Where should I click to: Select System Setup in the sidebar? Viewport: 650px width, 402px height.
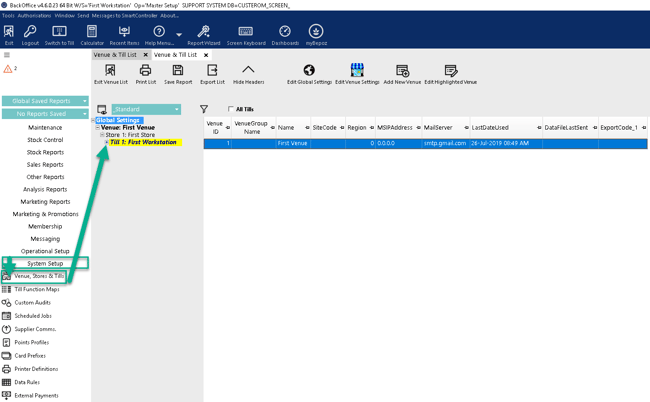45,264
